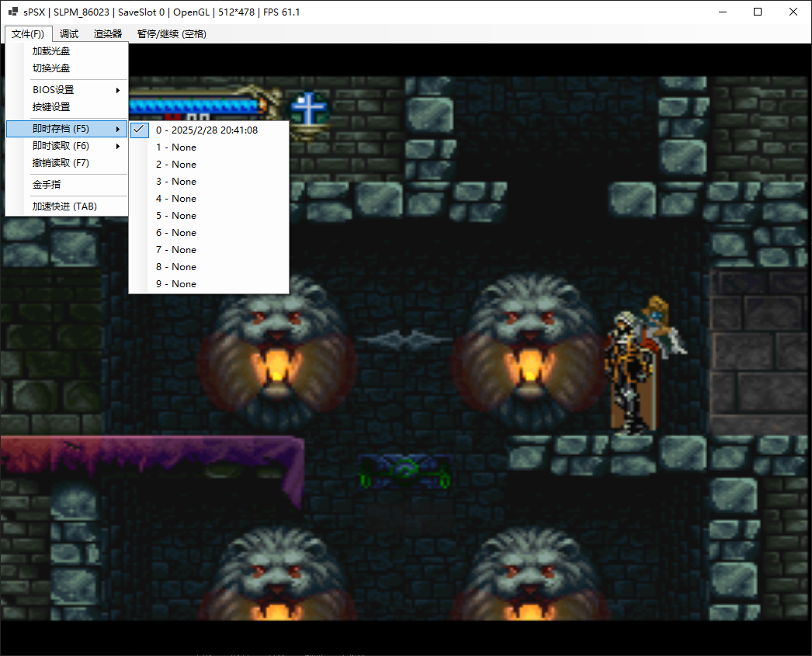812x656 pixels.
Task: Open the 文件(F) menu
Action: click(28, 33)
